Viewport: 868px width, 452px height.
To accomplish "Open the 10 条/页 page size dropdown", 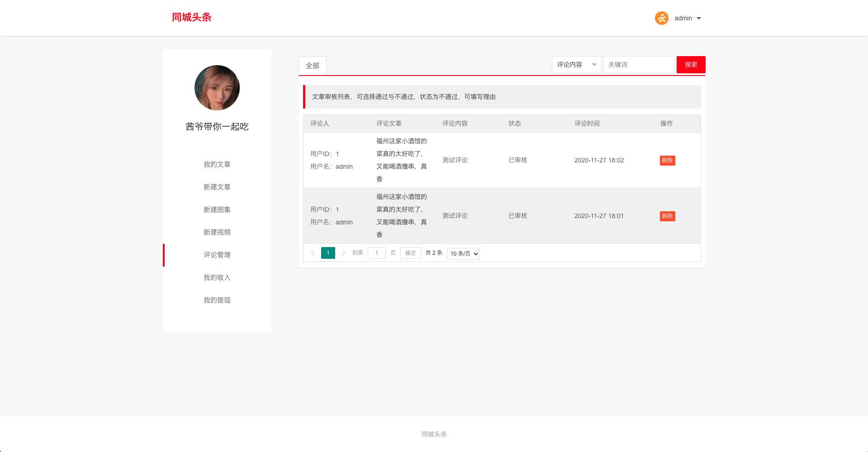I will (x=463, y=253).
